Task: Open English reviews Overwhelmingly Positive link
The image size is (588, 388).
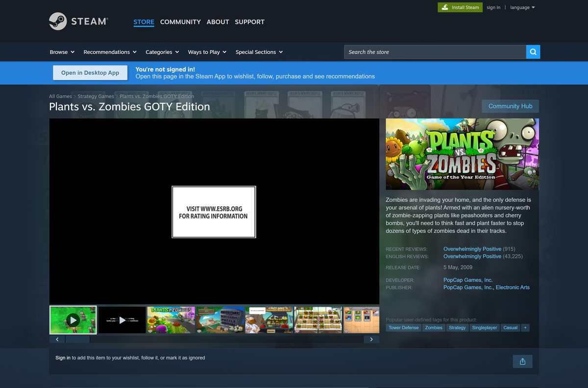Action: tap(472, 256)
